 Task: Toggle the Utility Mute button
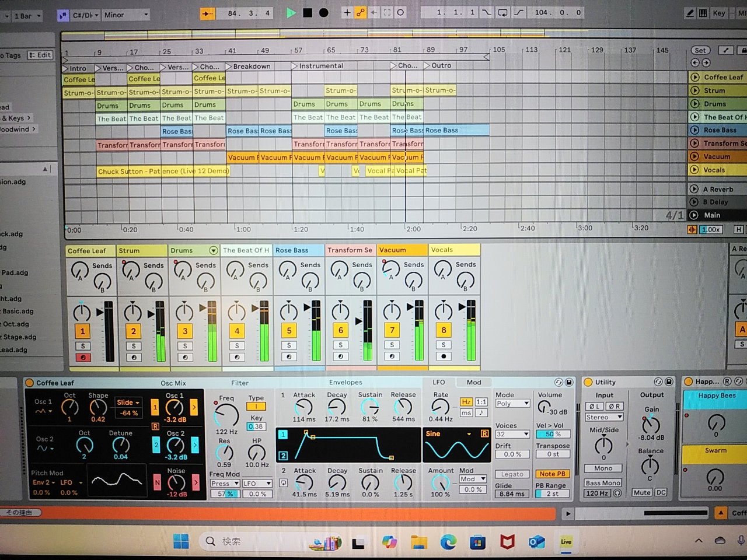point(642,492)
